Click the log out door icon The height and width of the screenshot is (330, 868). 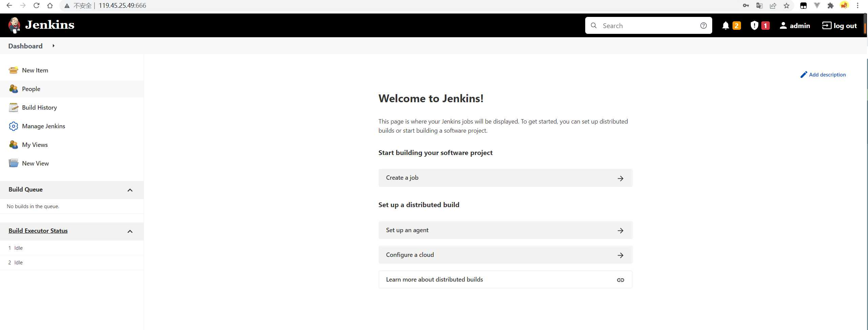pyautogui.click(x=827, y=25)
